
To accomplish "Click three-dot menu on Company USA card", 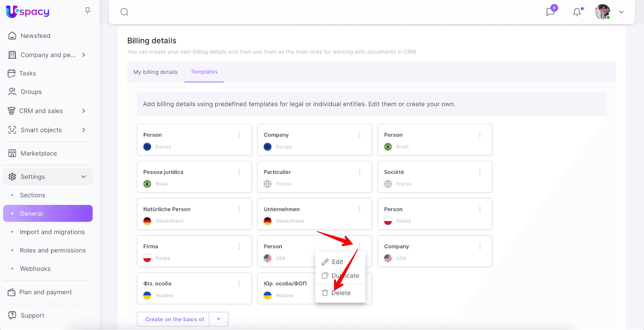I will coord(480,246).
